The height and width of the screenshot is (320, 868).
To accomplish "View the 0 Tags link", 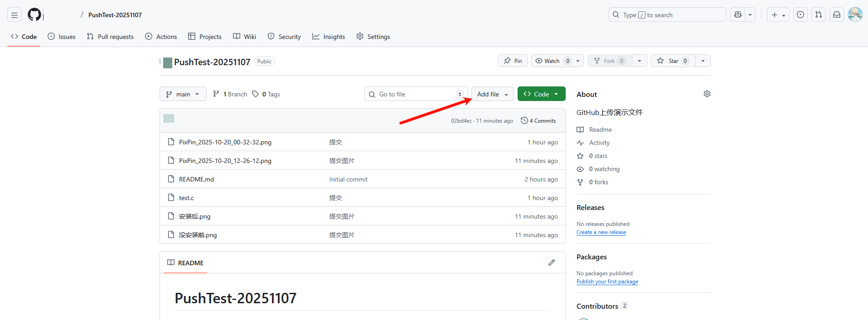I will pos(266,94).
